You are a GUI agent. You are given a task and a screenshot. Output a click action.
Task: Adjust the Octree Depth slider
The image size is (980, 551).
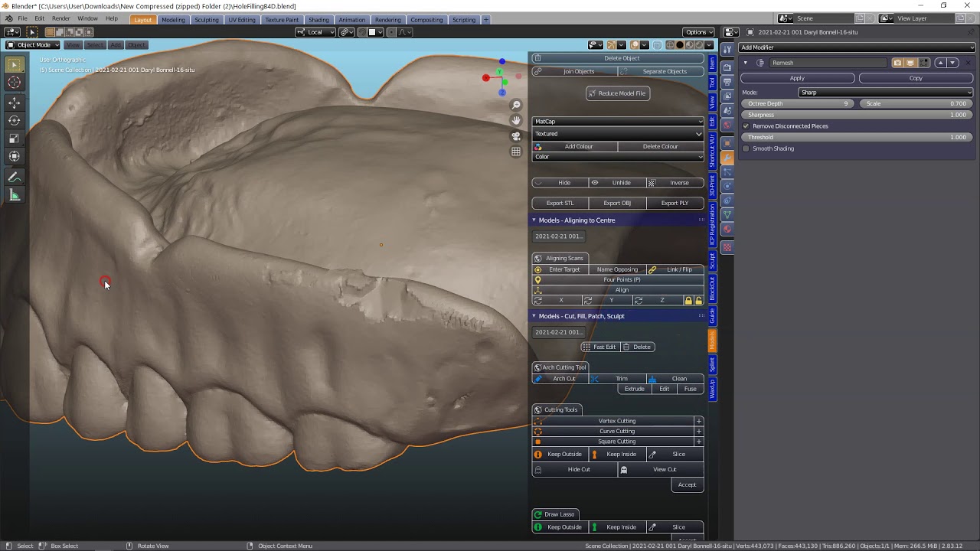798,103
